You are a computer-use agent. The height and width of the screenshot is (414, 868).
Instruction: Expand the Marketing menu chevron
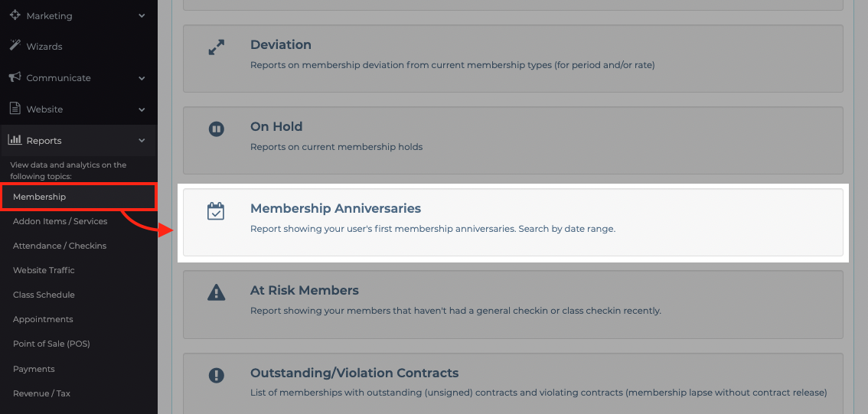point(142,15)
